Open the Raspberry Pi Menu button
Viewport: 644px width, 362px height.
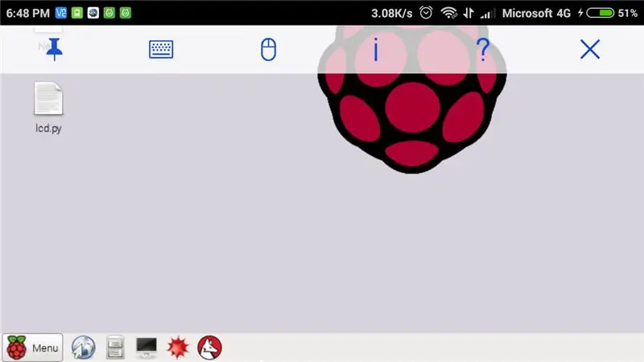32,348
